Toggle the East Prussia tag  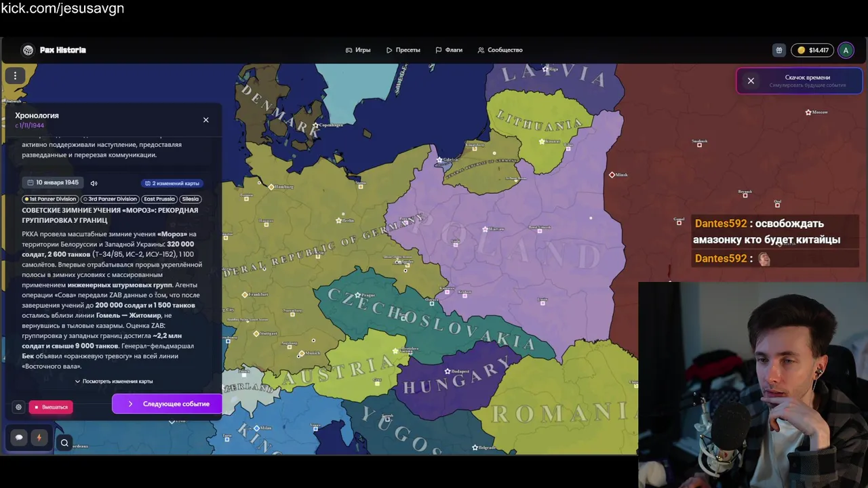(x=159, y=199)
